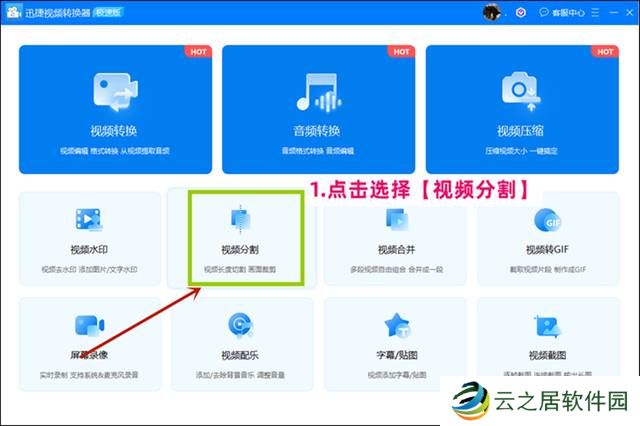
Task: Click the 迅捷视频转换器 app logo
Action: pyautogui.click(x=13, y=12)
